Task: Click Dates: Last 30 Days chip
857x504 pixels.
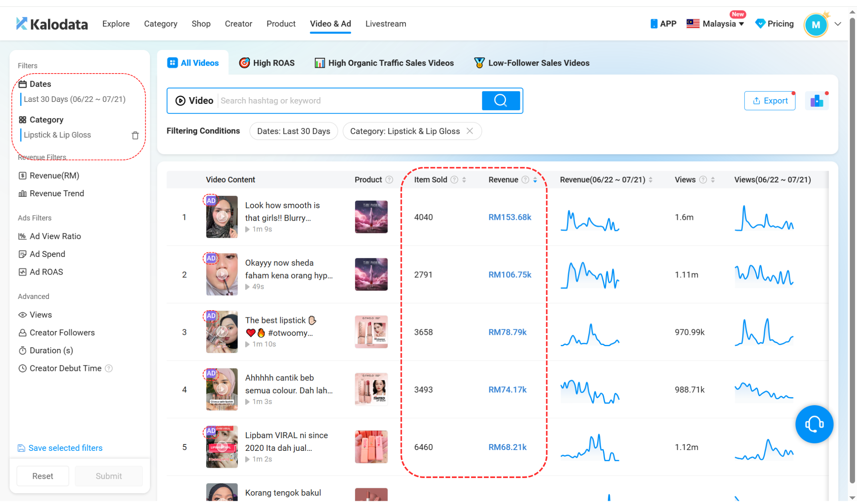Action: (294, 131)
